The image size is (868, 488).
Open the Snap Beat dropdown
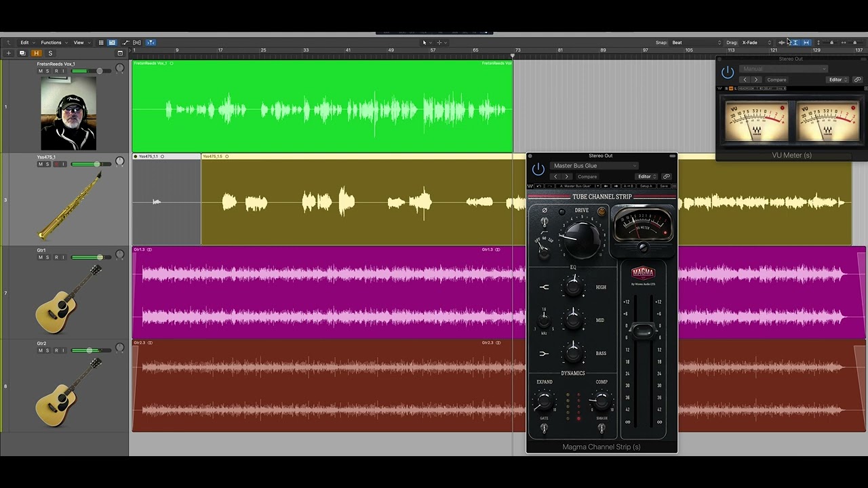pos(696,43)
